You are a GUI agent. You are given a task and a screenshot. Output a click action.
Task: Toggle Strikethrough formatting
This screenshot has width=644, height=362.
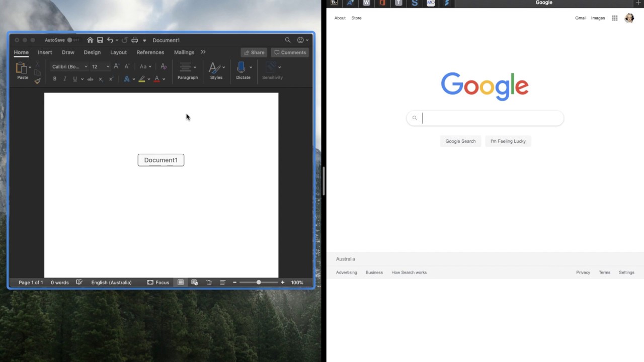[x=90, y=79]
